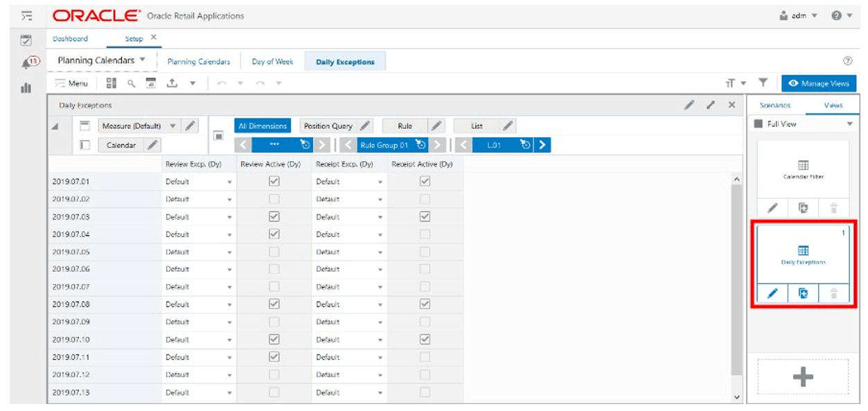
Task: Edit the Daily Exceptions view card pencil
Action: point(773,294)
